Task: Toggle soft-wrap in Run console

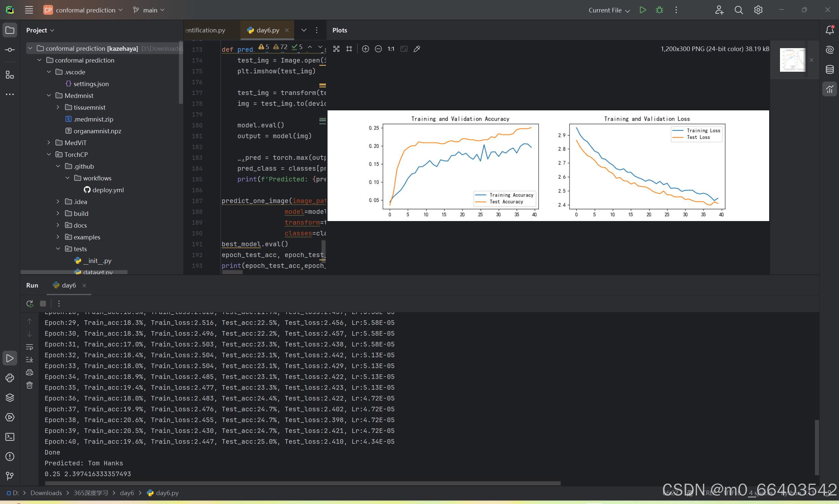Action: [x=30, y=347]
